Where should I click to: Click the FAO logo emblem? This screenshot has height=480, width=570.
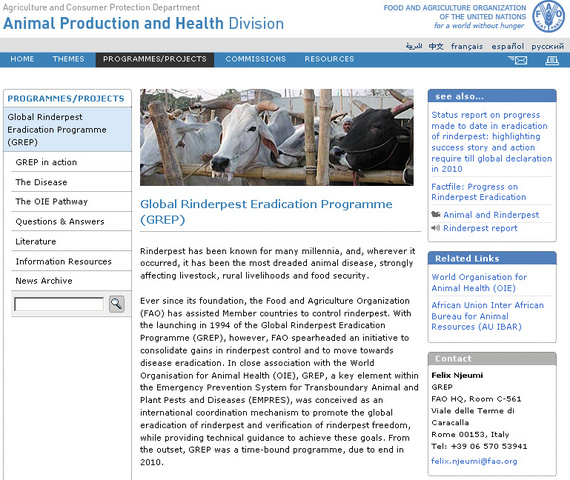548,16
